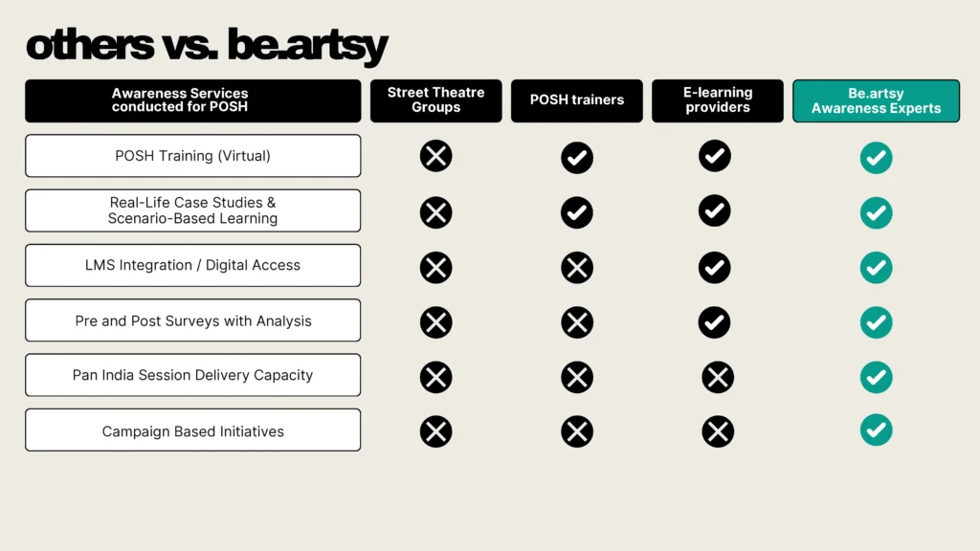
Task: Click E-learning cross for Campaign Based Initiatives
Action: tap(718, 431)
